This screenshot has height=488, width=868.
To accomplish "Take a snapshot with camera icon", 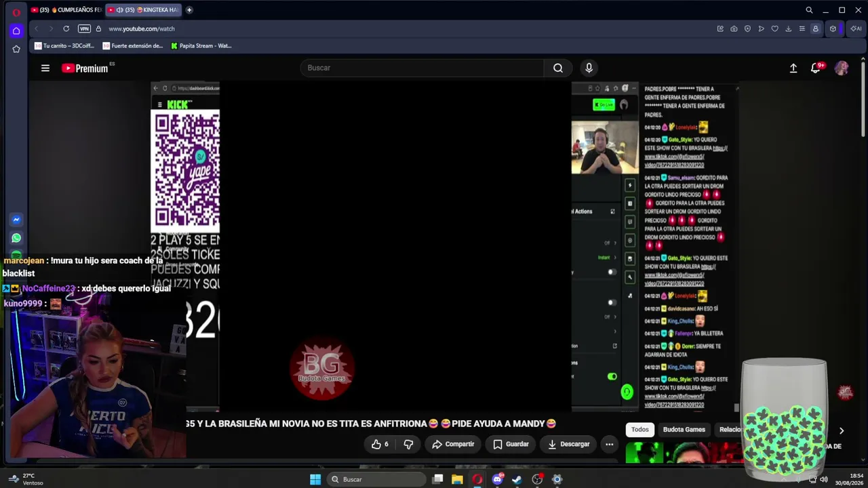I will pos(734,28).
